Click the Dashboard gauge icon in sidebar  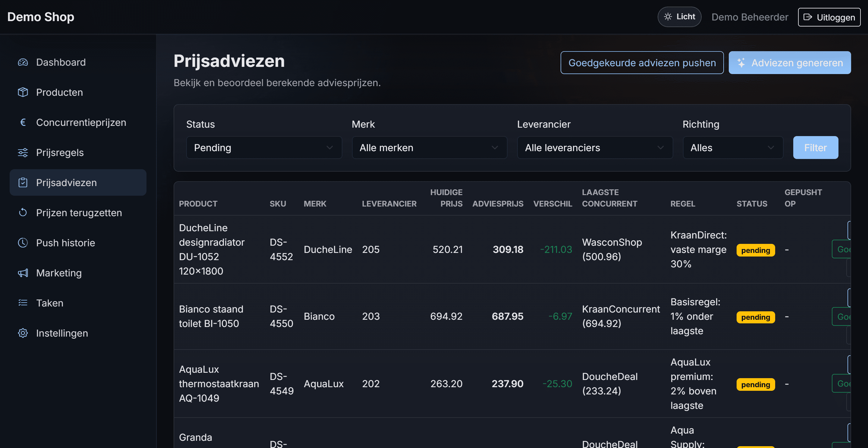point(23,62)
